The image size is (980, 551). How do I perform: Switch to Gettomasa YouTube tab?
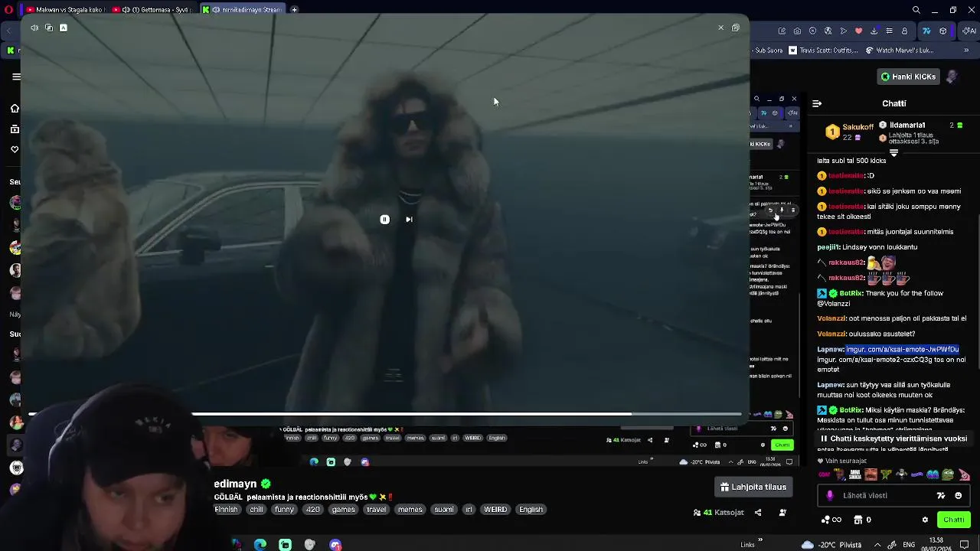[x=152, y=10]
